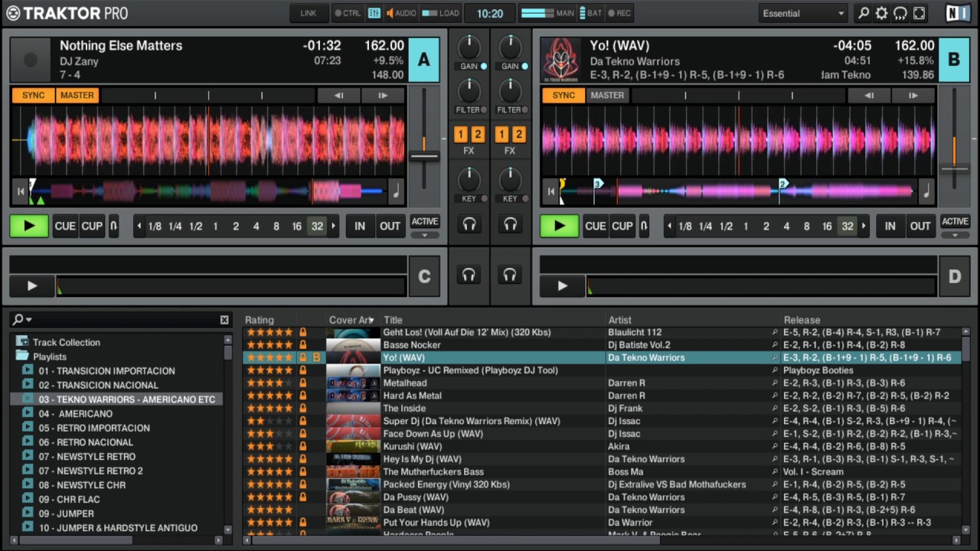Click Deck A tempo bend left arrow
980x551 pixels.
click(x=338, y=96)
